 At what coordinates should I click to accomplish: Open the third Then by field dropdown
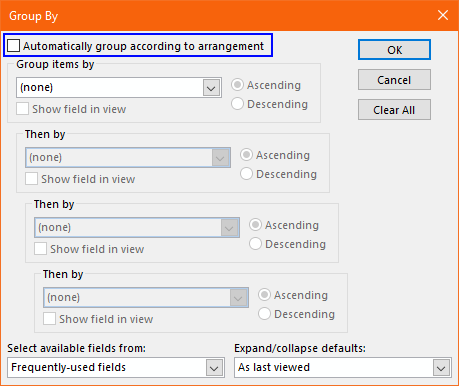coord(146,298)
